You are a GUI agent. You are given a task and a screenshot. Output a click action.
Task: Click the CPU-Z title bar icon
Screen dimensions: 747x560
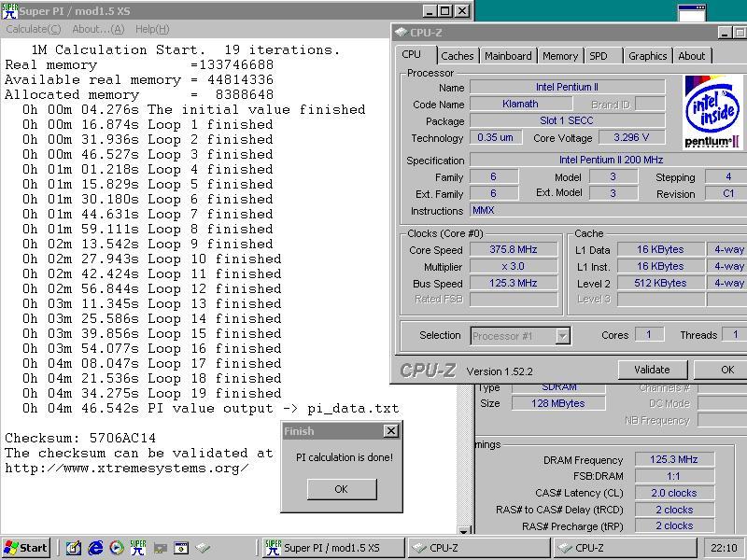coord(402,32)
